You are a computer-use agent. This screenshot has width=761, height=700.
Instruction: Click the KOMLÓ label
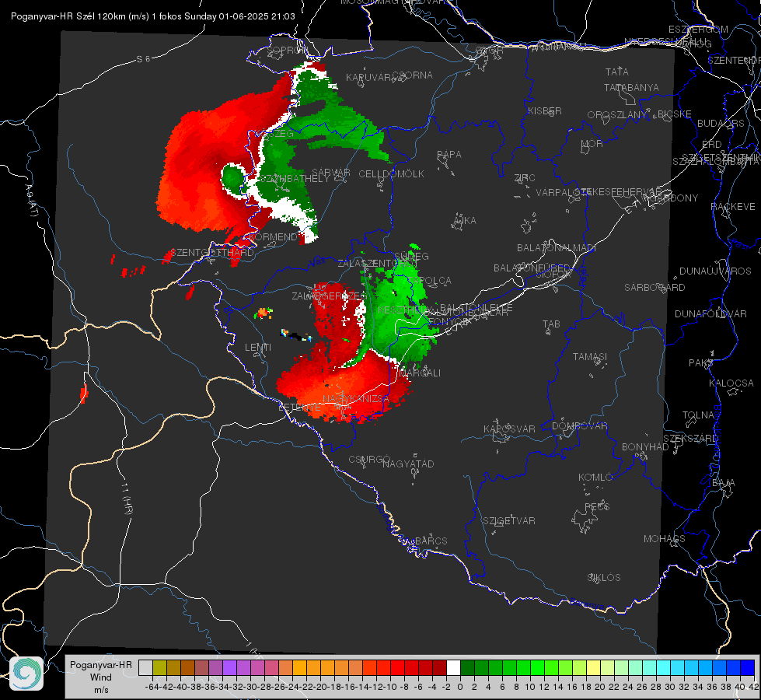pyautogui.click(x=595, y=478)
